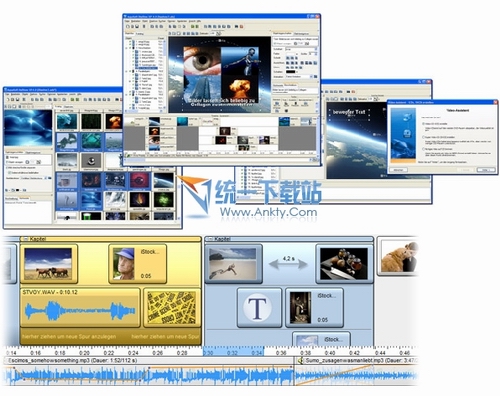Select the beach driftwood thumbnail in blue chapter
The height and width of the screenshot is (396, 500).
pos(233,264)
